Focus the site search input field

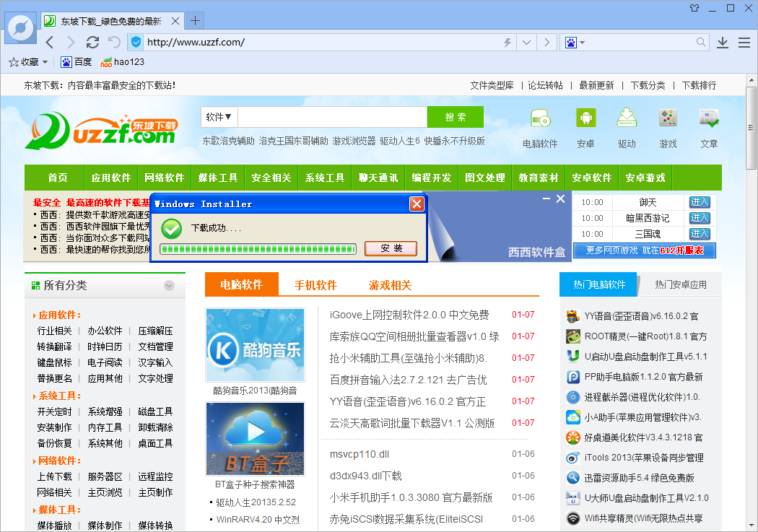tap(333, 117)
